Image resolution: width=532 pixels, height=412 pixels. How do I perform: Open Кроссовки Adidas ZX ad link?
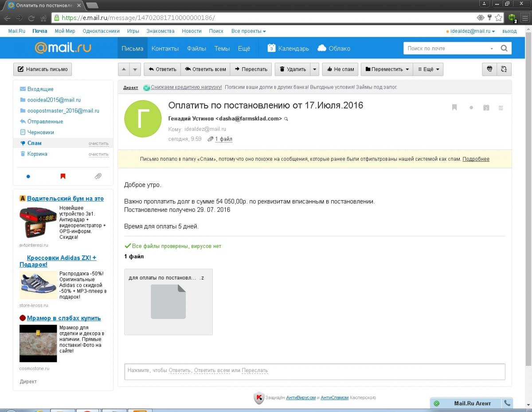[x=58, y=261]
